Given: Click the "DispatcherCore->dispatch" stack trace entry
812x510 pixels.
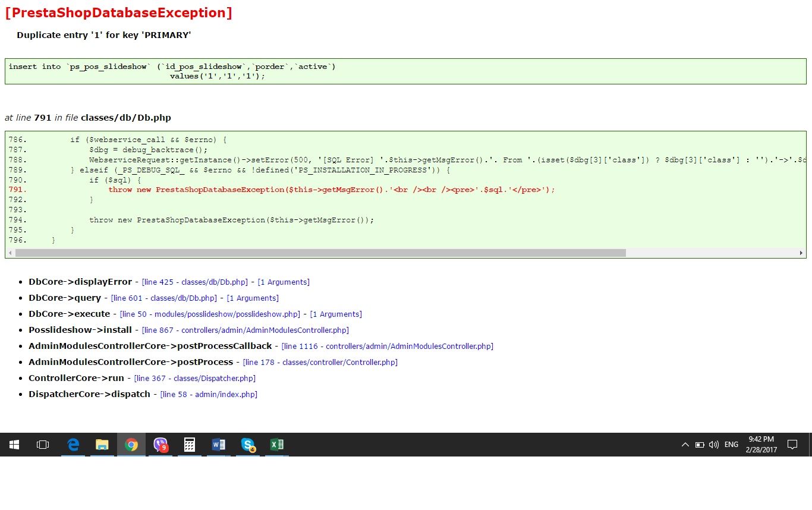Looking at the screenshot, I should click(x=89, y=394).
